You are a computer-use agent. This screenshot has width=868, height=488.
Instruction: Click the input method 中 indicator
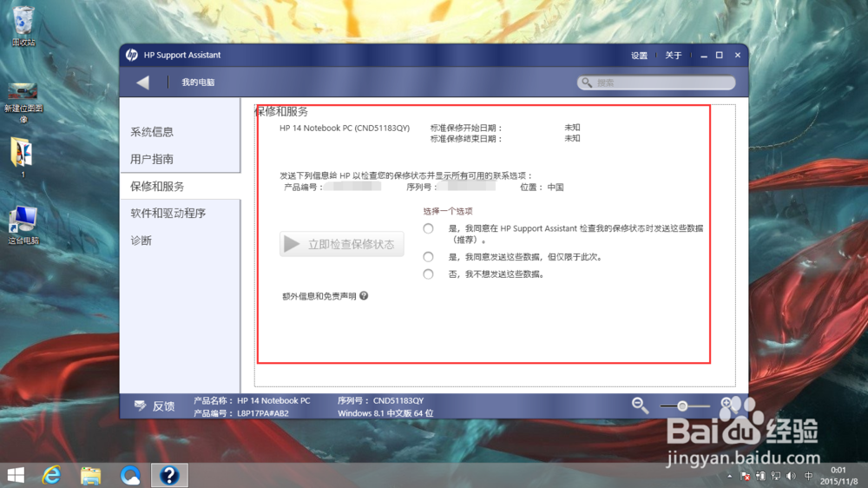[x=808, y=476]
